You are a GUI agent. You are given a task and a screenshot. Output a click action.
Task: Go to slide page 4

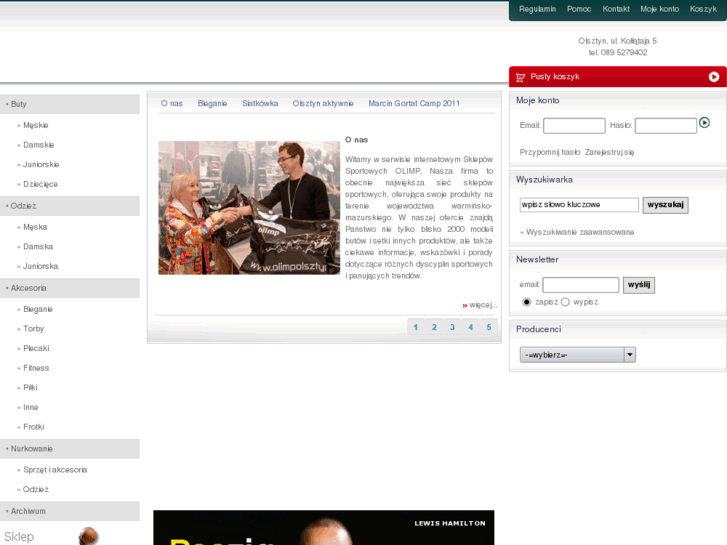471,327
